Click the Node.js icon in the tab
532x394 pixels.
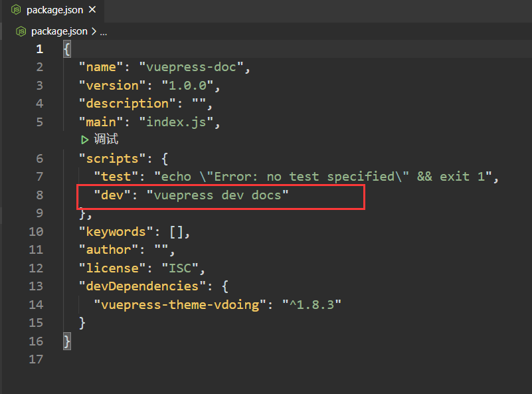pos(15,10)
